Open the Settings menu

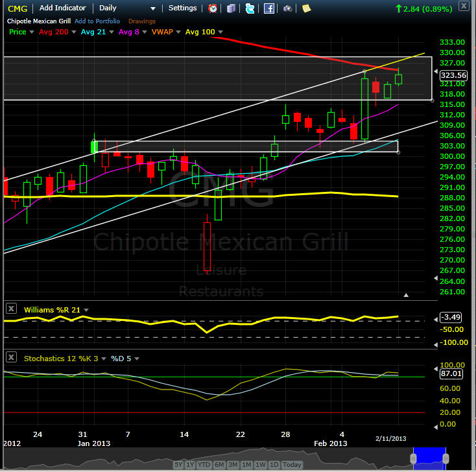(182, 8)
